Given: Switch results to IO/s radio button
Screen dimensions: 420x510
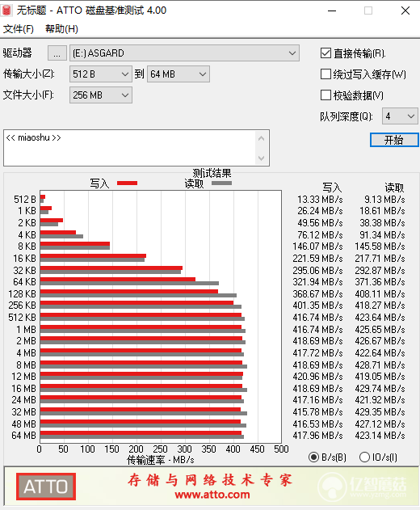Looking at the screenshot, I should pos(364,457).
